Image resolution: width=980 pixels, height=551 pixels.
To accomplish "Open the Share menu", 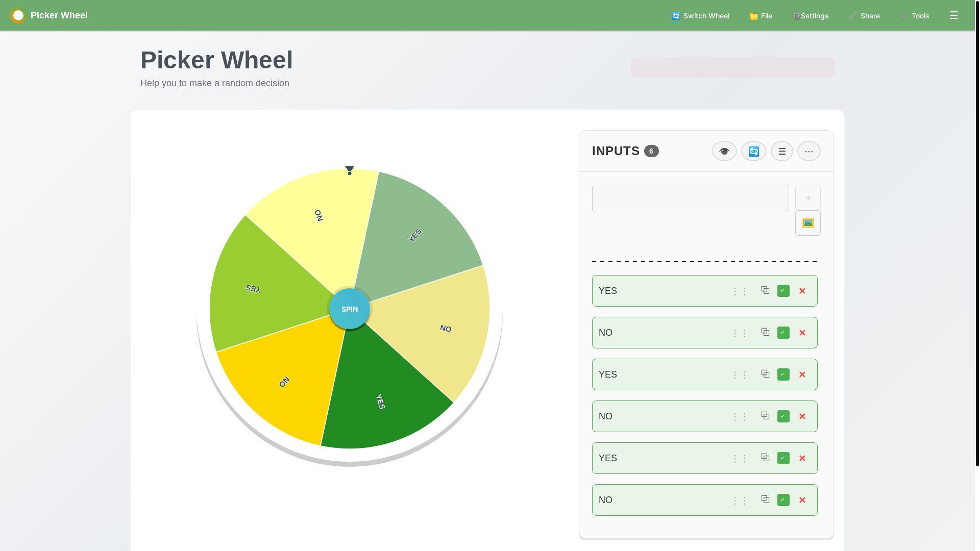I will point(865,16).
